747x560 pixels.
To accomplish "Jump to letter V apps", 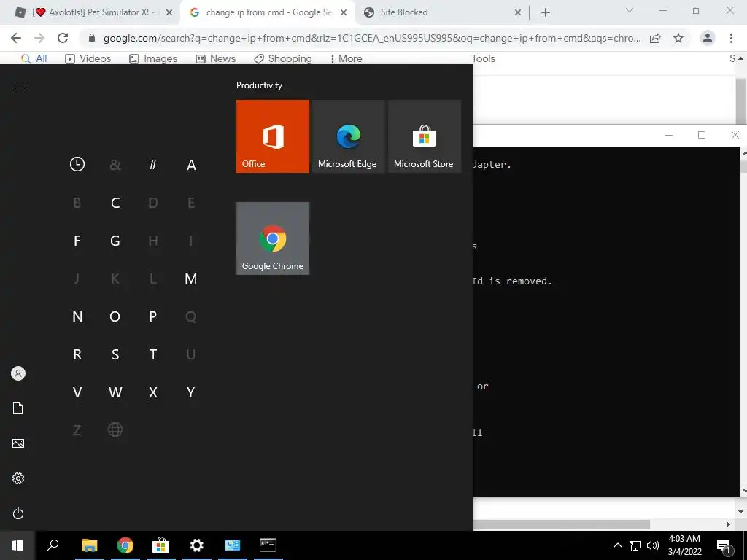I will pyautogui.click(x=77, y=392).
